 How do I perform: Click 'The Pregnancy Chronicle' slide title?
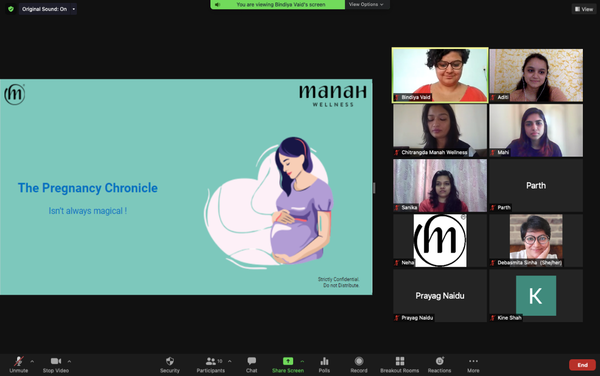coord(88,188)
